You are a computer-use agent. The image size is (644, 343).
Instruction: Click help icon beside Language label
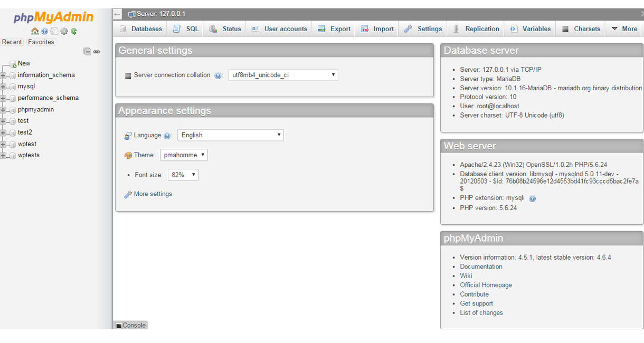pos(167,136)
